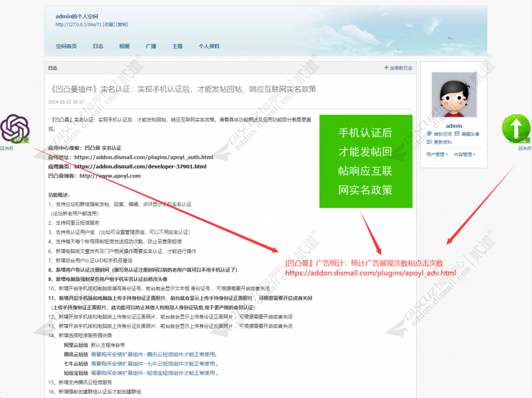Click the blog title 《凹凸曼插件》实名认证
532x398 pixels.
(x=183, y=89)
